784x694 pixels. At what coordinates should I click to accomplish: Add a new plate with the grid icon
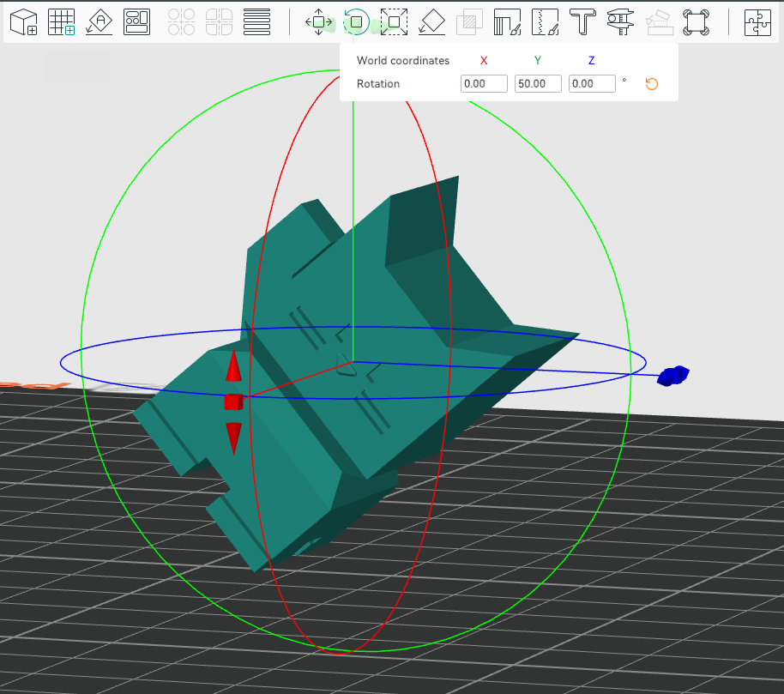61,22
